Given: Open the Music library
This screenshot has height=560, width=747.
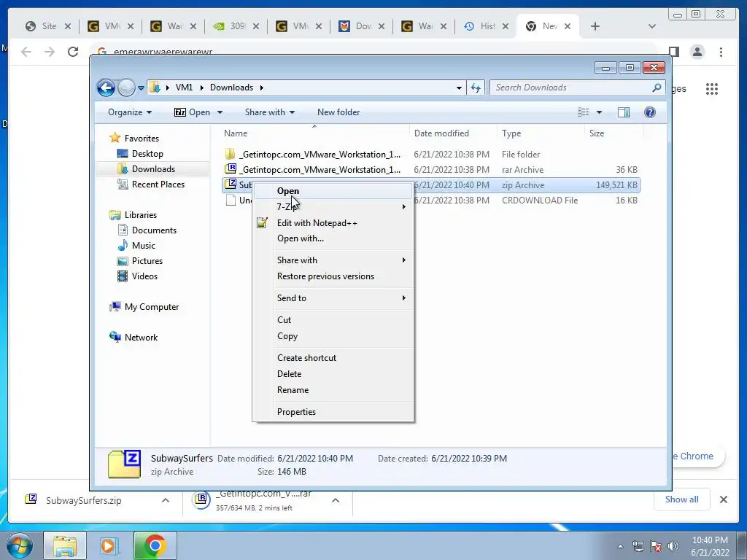Looking at the screenshot, I should tap(143, 246).
